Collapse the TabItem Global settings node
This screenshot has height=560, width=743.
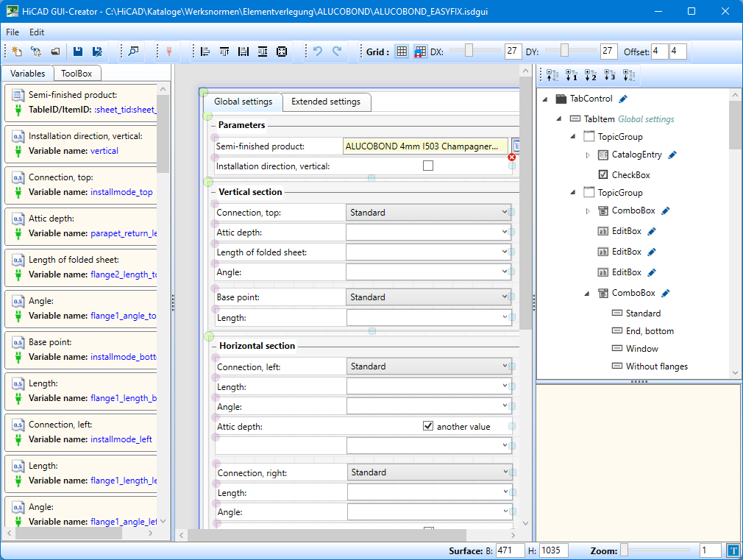click(x=559, y=119)
